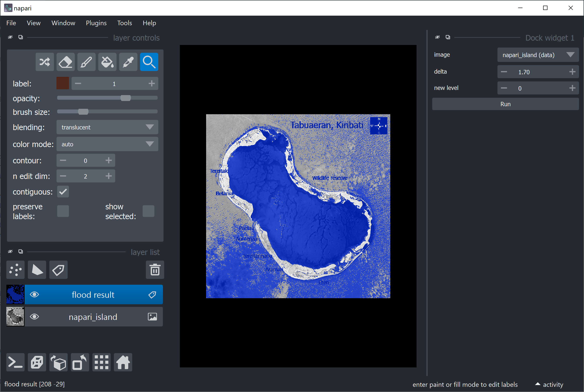This screenshot has height=392, width=584.
Task: Float the layer controls panel
Action: pyautogui.click(x=21, y=37)
